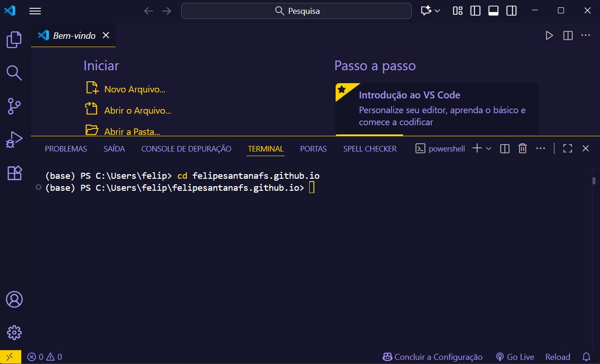
Task: Open the terminal profile dropdown chevron
Action: pos(488,148)
